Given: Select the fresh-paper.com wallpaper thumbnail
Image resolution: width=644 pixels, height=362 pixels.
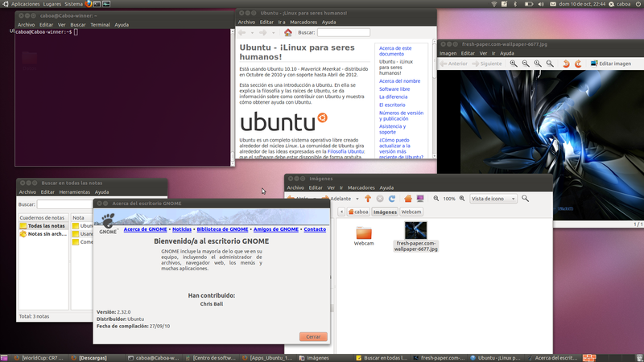Looking at the screenshot, I should click(415, 230).
